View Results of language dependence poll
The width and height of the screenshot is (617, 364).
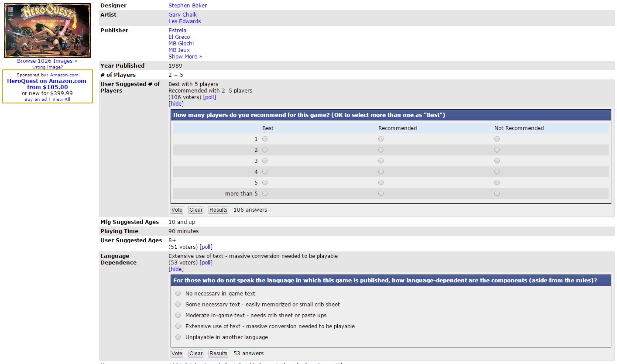coord(218,354)
